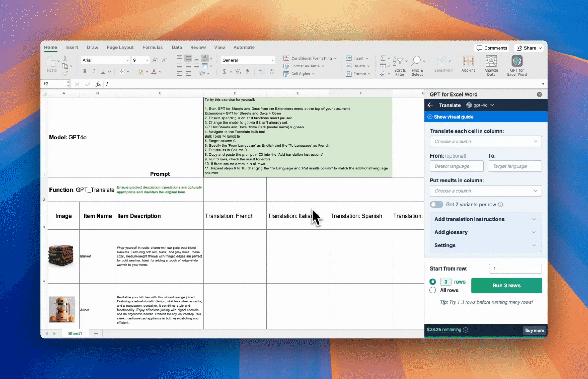Viewport: 588px width, 379px height.
Task: Click the italic formatting icon
Action: click(x=94, y=72)
